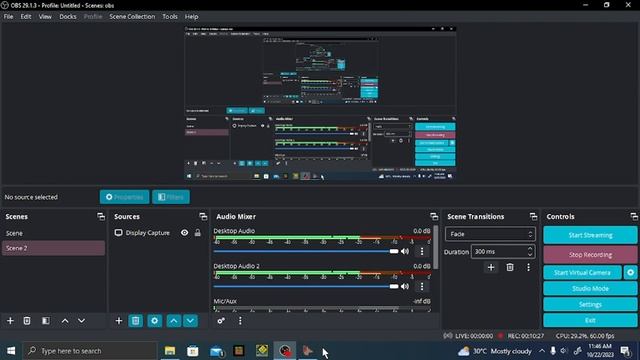Open Mail app from taskbar
The width and height of the screenshot is (640, 360).
pyautogui.click(x=216, y=351)
